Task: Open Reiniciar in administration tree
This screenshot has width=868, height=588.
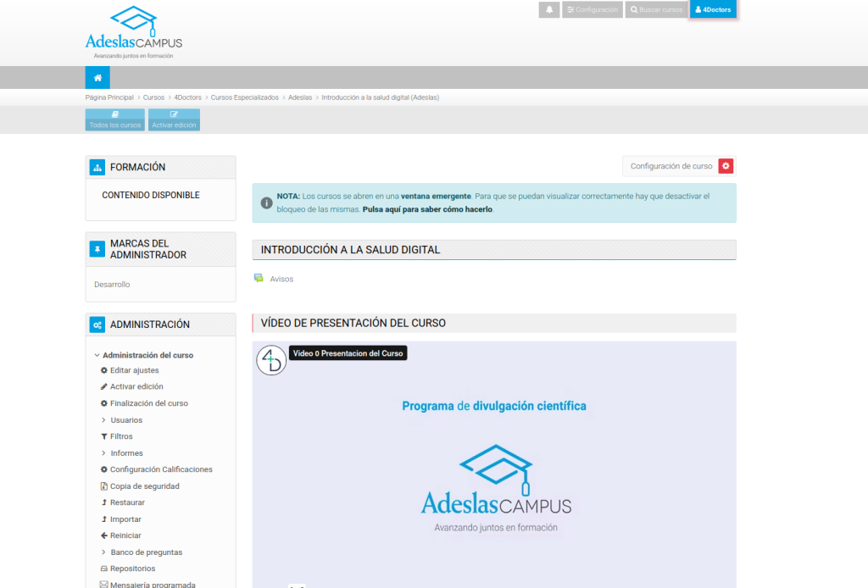Action: tap(125, 535)
